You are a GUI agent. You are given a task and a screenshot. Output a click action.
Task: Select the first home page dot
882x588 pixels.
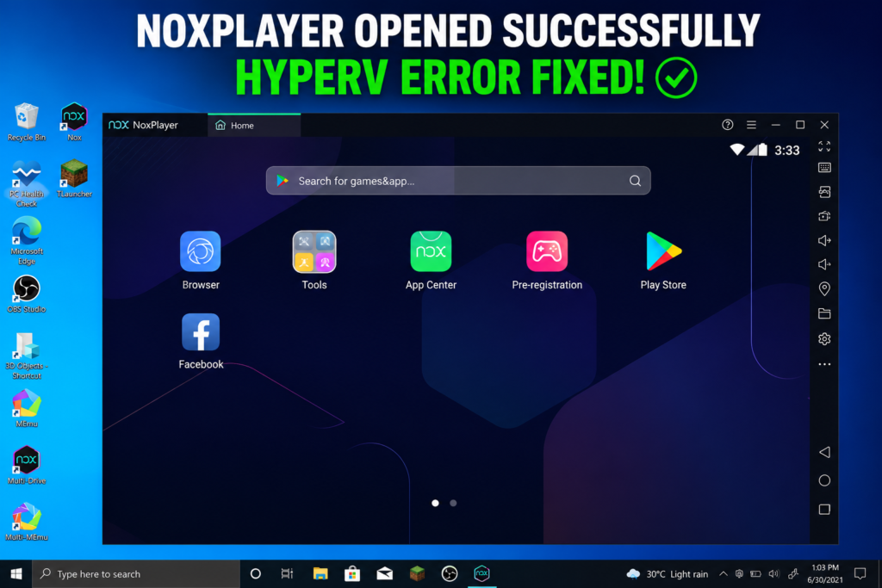435,503
